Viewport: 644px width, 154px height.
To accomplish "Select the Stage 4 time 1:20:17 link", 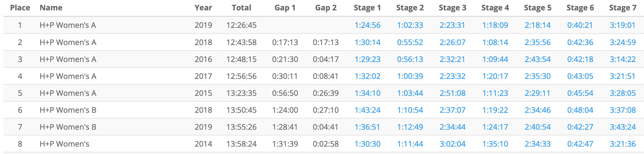I will pos(495,76).
